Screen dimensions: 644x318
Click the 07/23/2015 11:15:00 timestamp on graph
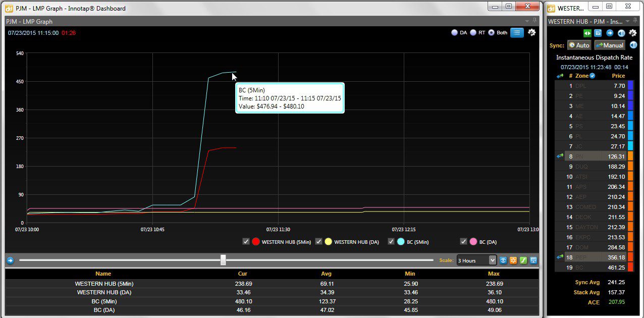33,33
